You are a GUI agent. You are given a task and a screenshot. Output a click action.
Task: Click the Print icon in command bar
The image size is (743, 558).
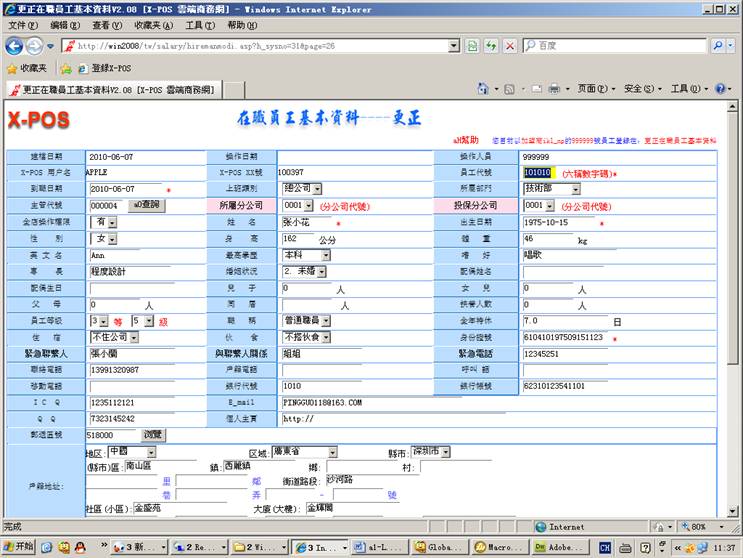tap(553, 89)
